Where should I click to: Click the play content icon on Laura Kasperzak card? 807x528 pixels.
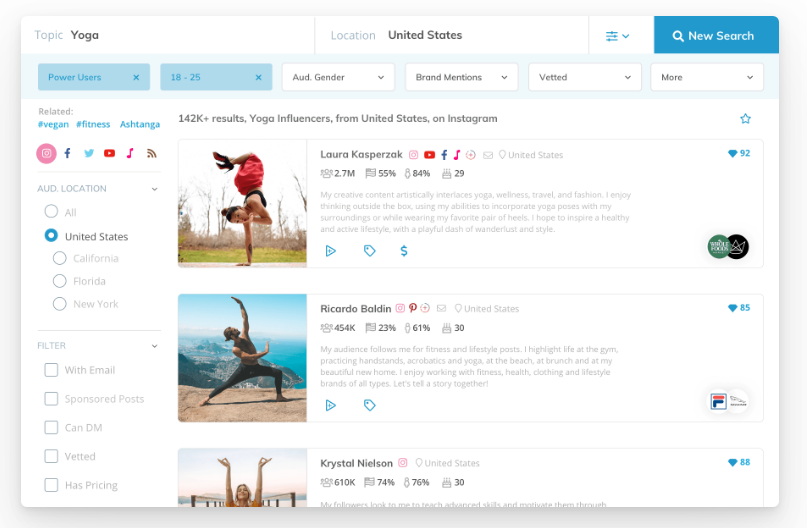pyautogui.click(x=330, y=251)
